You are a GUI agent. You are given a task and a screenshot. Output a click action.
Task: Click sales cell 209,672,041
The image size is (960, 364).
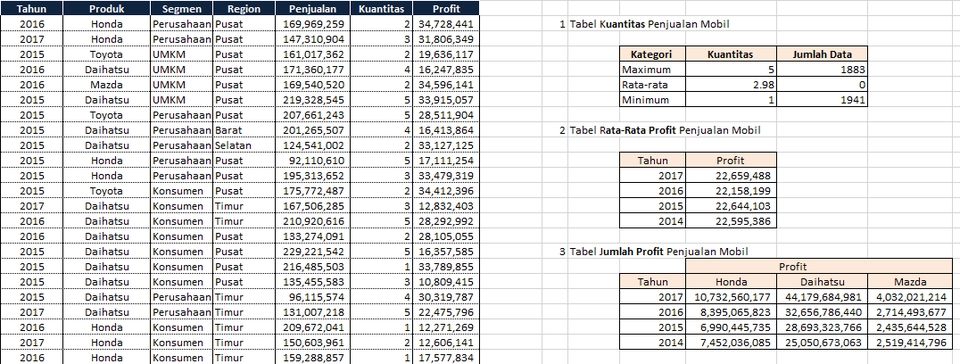pyautogui.click(x=313, y=328)
